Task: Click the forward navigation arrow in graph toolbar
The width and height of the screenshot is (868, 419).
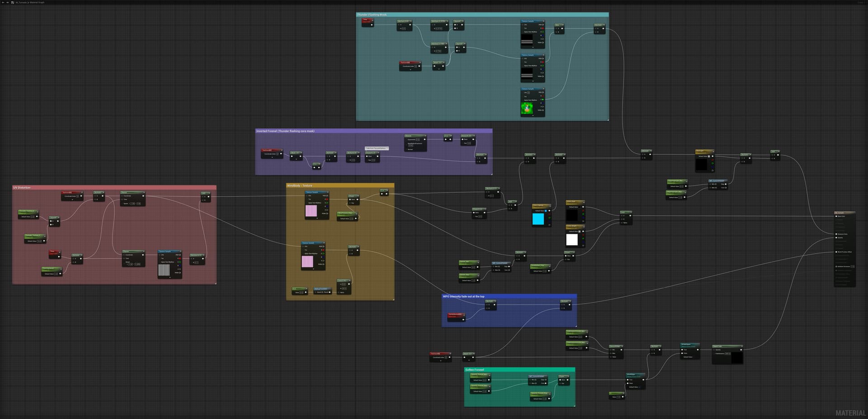Action: [7, 2]
